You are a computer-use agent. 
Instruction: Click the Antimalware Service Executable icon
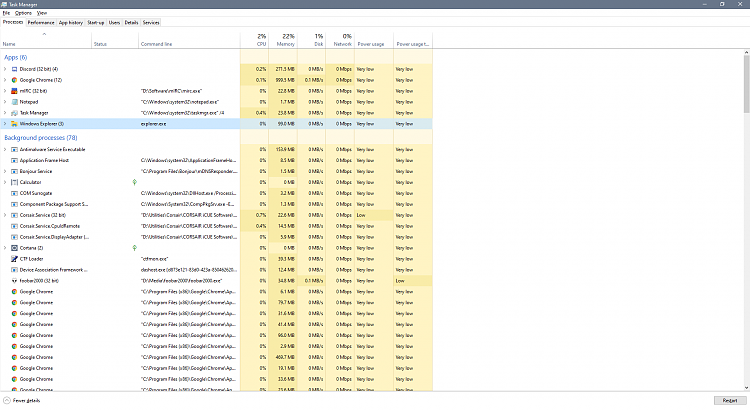coord(14,150)
